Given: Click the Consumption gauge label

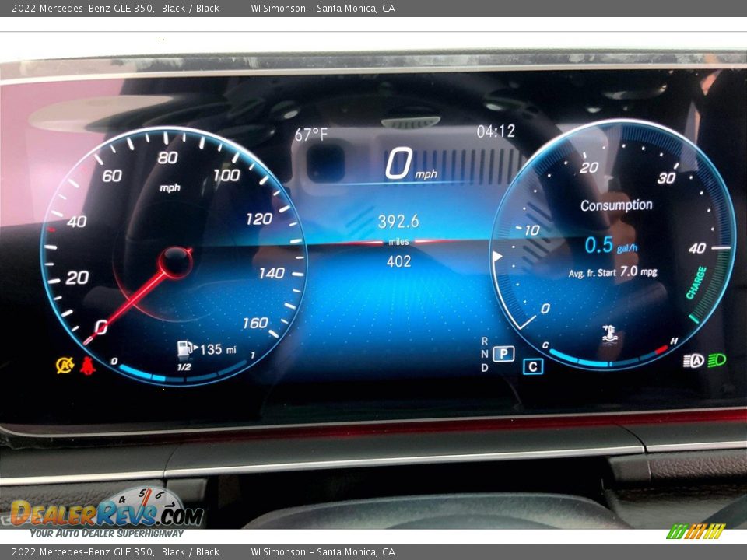Looking at the screenshot, I should click(616, 205).
